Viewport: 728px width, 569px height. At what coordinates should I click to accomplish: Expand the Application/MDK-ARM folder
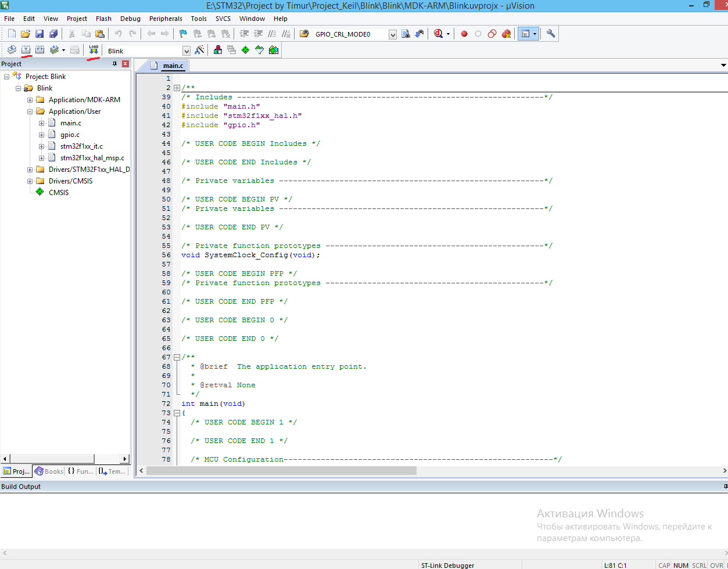[30, 100]
